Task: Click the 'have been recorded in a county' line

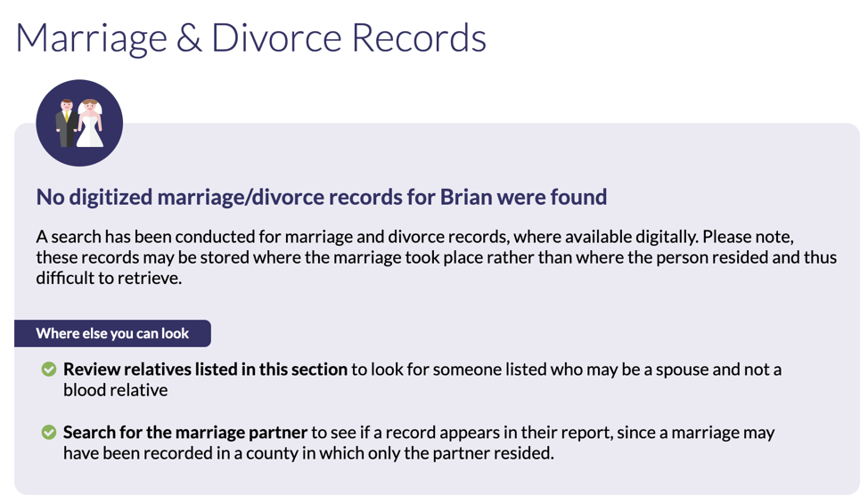Action: 308,453
